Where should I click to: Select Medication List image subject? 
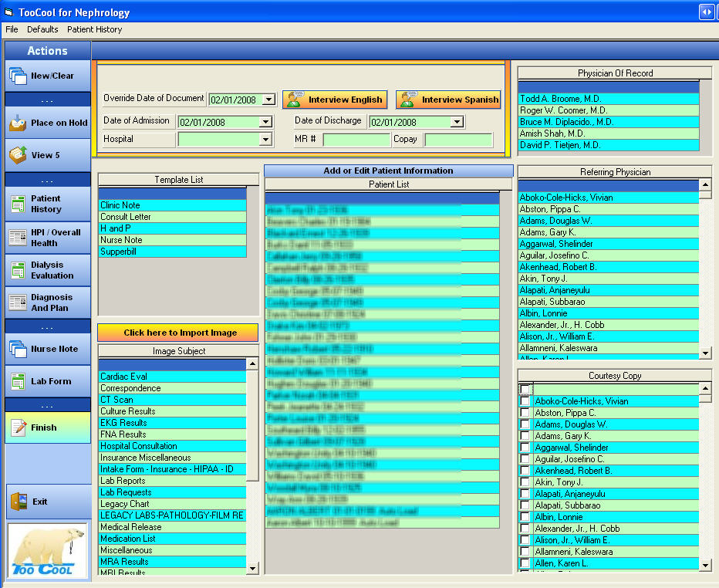(173, 539)
